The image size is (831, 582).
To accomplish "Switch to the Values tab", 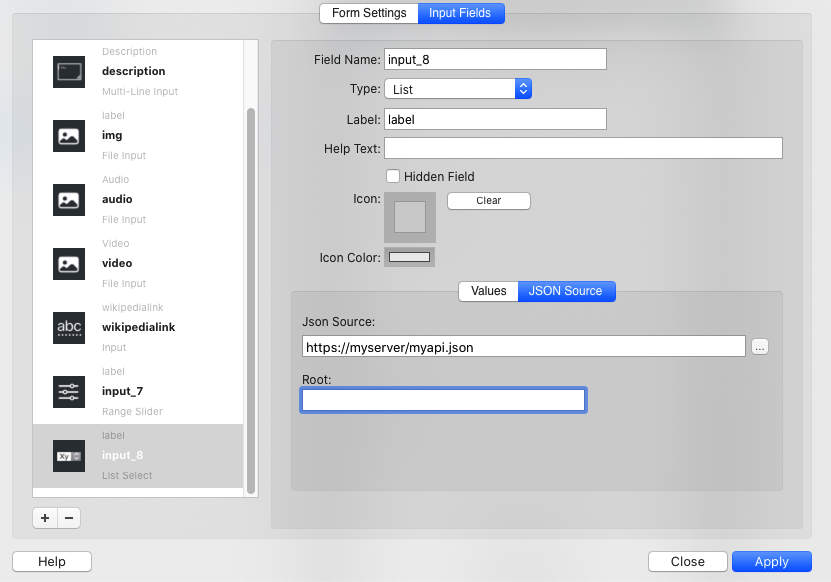I will click(x=489, y=291).
